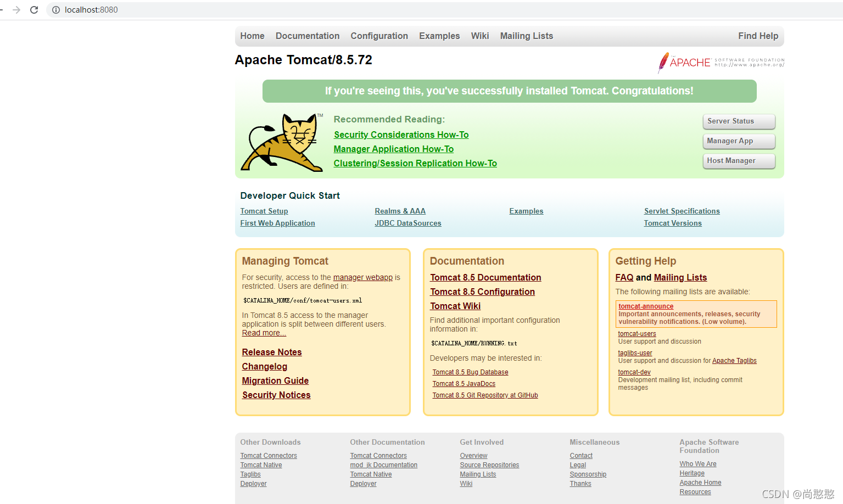Viewport: 843px width, 504px height.
Task: Open First Web Application link
Action: (x=277, y=223)
